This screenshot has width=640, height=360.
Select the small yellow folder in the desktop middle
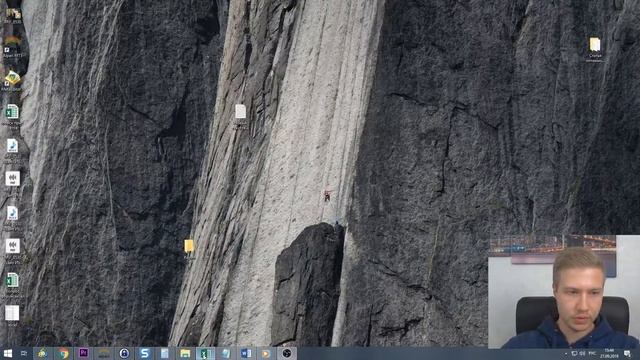pyautogui.click(x=189, y=246)
